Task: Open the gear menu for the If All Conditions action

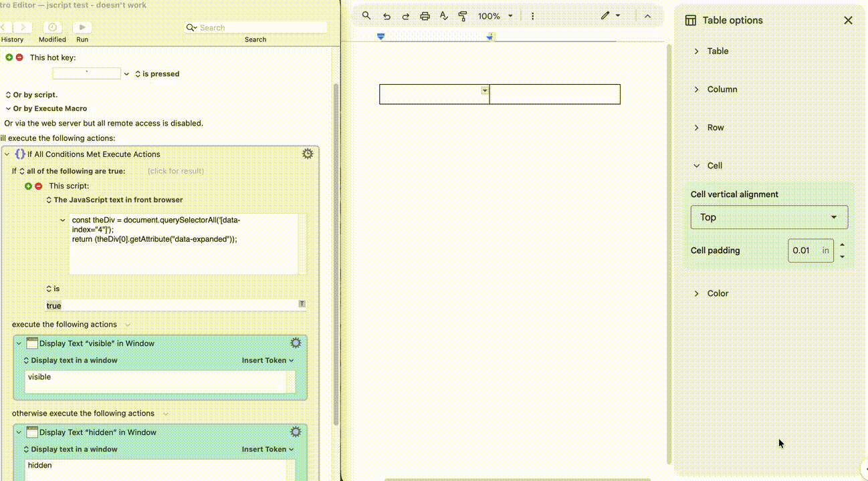Action: pyautogui.click(x=308, y=154)
